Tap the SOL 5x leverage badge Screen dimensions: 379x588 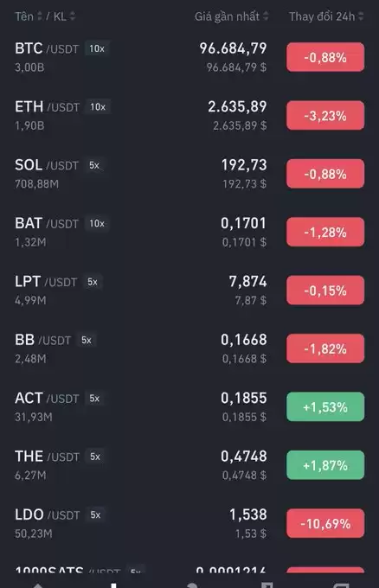coord(94,165)
